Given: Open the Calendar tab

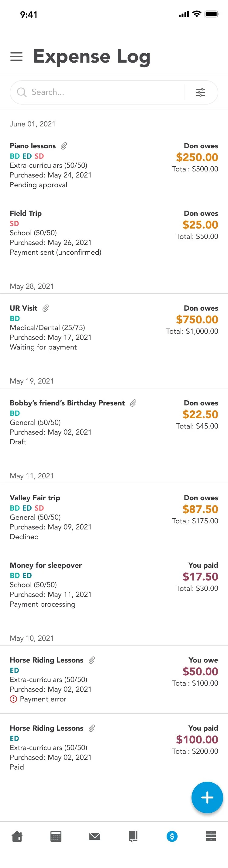Looking at the screenshot, I should tap(56, 836).
